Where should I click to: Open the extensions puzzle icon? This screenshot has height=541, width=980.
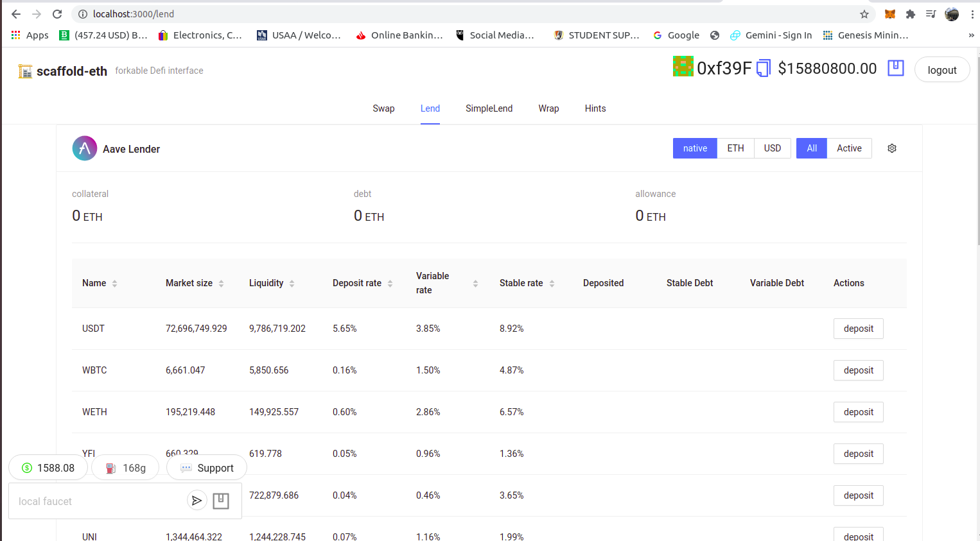pos(910,14)
